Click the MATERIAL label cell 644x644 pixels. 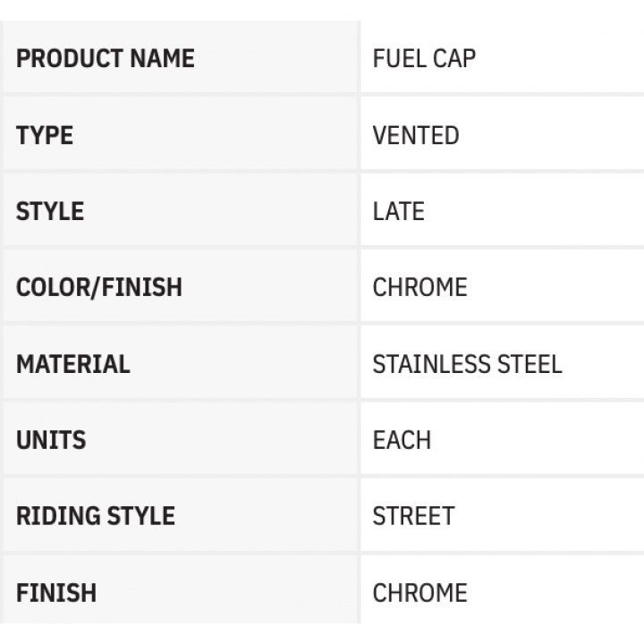pyautogui.click(x=72, y=364)
